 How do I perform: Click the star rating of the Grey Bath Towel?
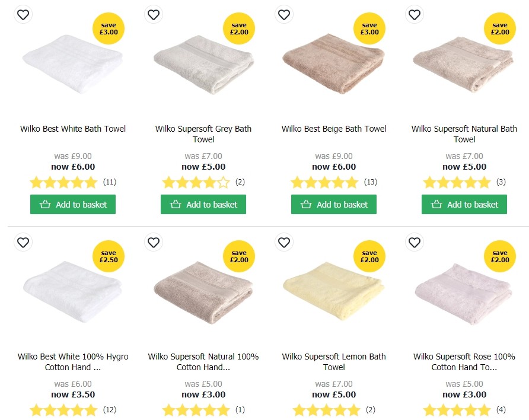[196, 182]
